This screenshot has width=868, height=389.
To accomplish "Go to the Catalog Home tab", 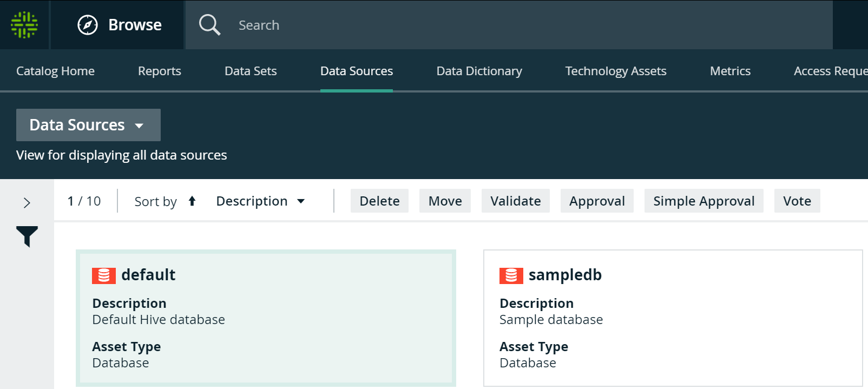I will point(55,71).
